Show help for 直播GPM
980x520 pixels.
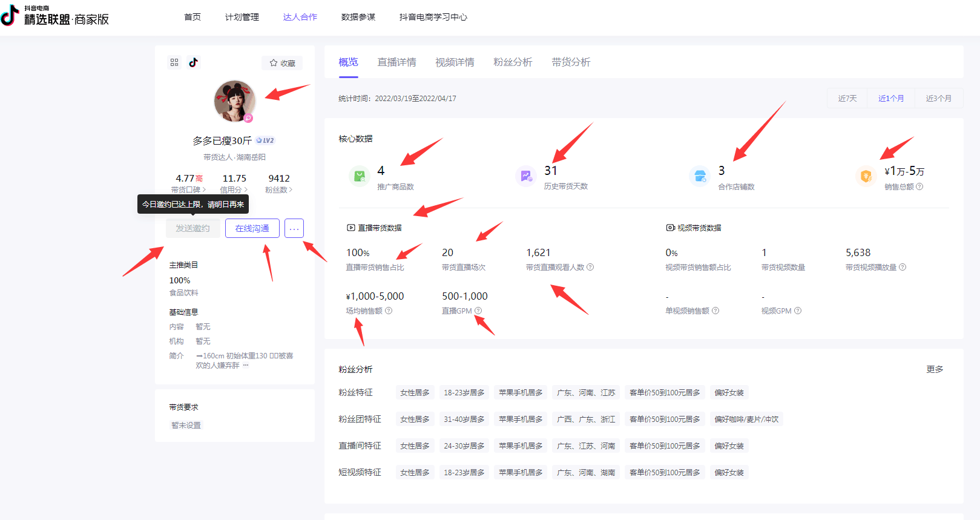[478, 311]
